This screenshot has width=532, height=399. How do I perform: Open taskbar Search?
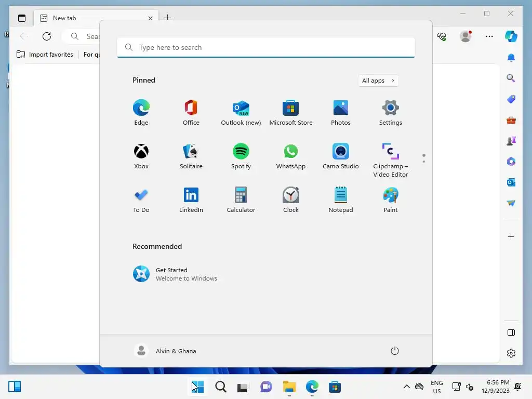coord(220,387)
